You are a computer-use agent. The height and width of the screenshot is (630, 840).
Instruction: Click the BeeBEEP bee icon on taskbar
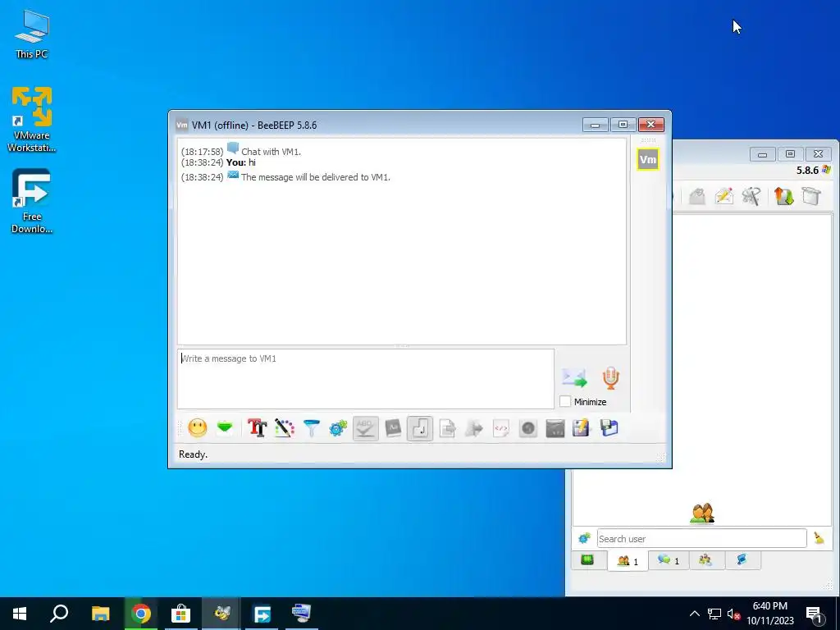pos(221,614)
